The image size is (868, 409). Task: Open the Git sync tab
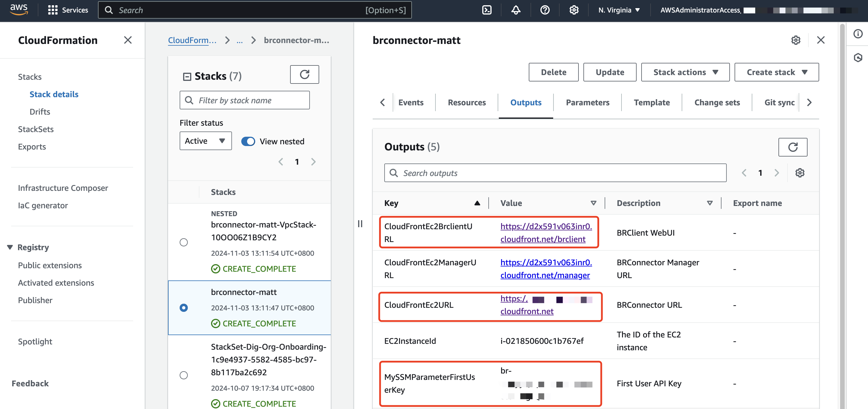tap(779, 102)
